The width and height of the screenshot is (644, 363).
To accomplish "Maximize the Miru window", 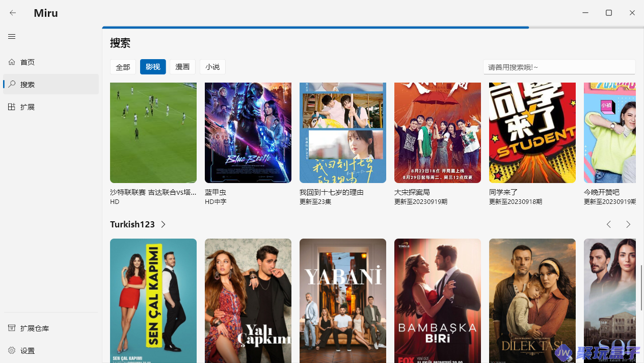I will click(609, 13).
